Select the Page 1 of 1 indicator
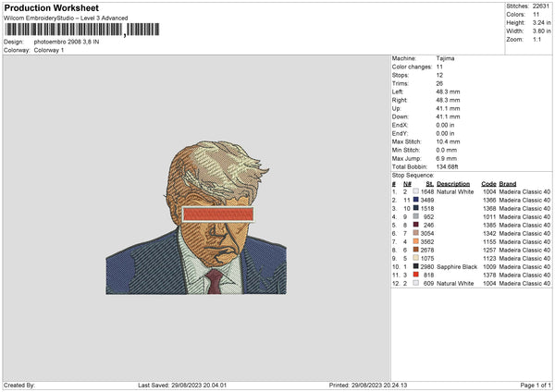The height and width of the screenshot is (392, 555). pyautogui.click(x=536, y=386)
